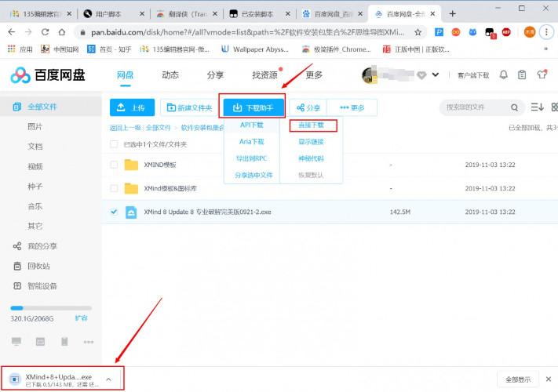The height and width of the screenshot is (392, 558).
Task: Click the mobile phone icon in sidebar
Action: point(64,342)
